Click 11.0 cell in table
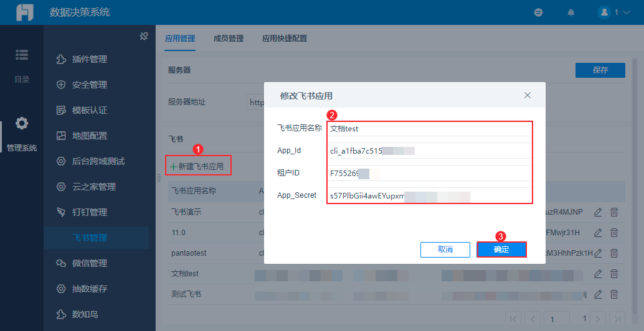 (x=178, y=233)
